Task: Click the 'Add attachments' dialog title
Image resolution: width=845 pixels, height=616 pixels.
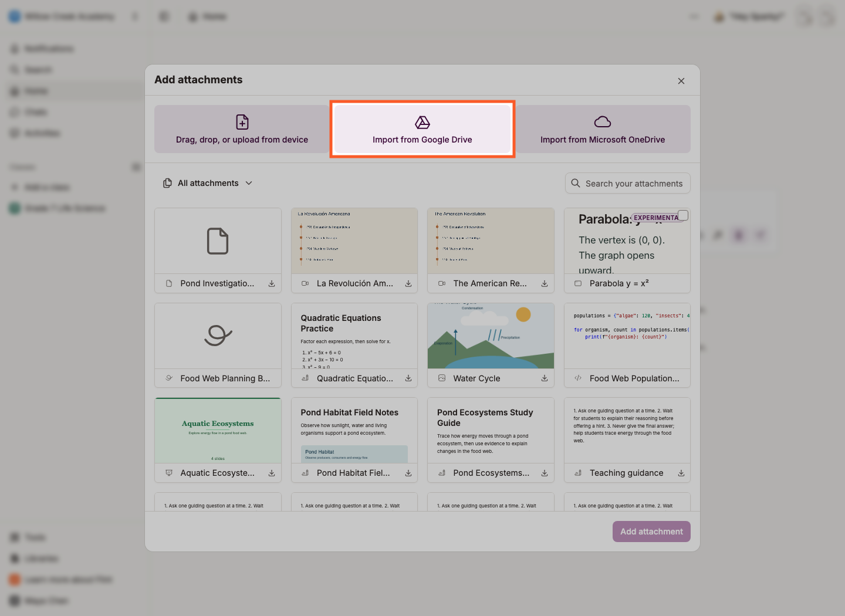Action: click(198, 80)
